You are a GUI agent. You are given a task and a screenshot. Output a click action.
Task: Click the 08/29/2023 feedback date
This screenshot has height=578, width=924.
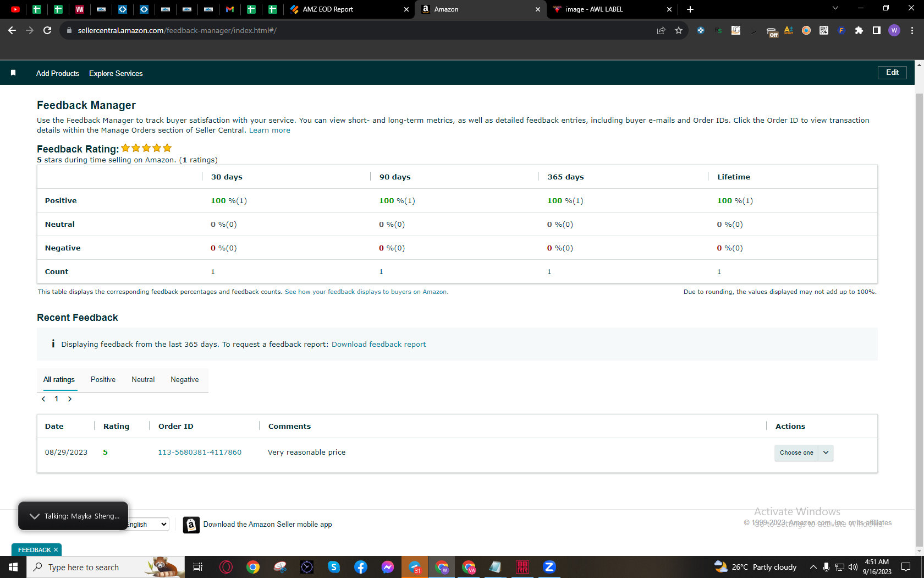pos(66,452)
